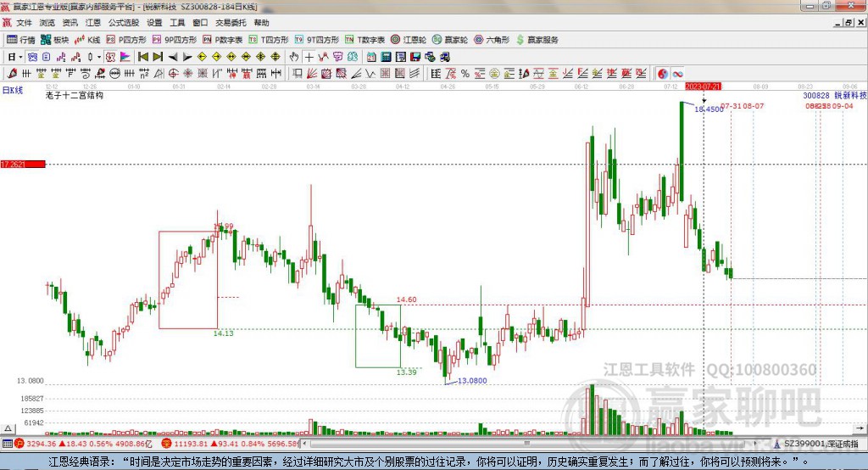
Task: Select the hand pan tool
Action: [294, 57]
